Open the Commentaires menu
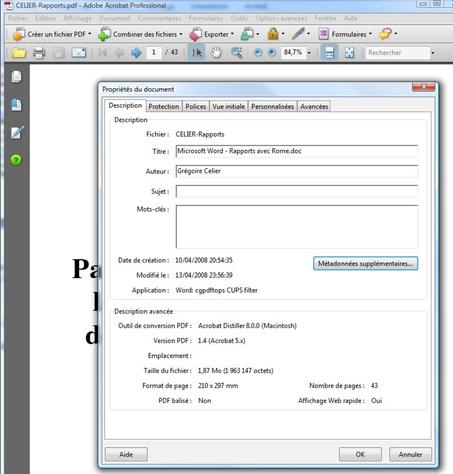This screenshot has width=453, height=474. pos(159,18)
